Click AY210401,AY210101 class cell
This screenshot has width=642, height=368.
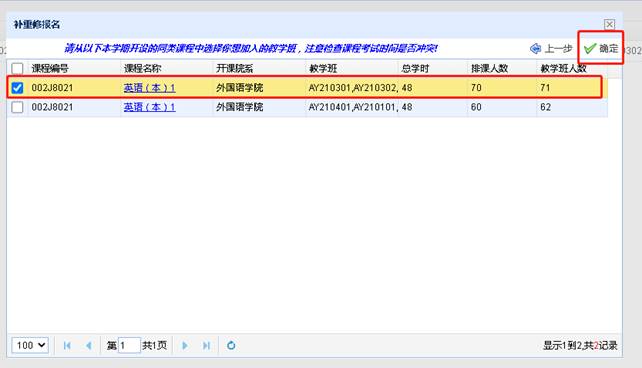[352, 107]
